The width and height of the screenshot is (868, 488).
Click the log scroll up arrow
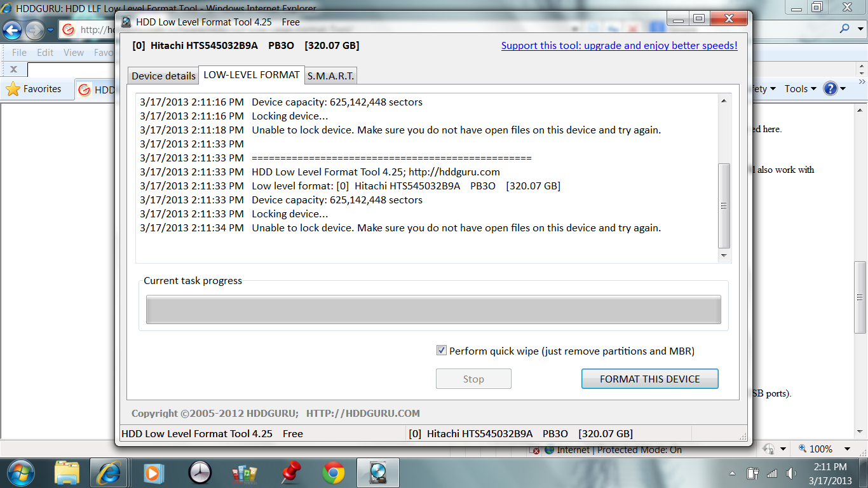724,100
